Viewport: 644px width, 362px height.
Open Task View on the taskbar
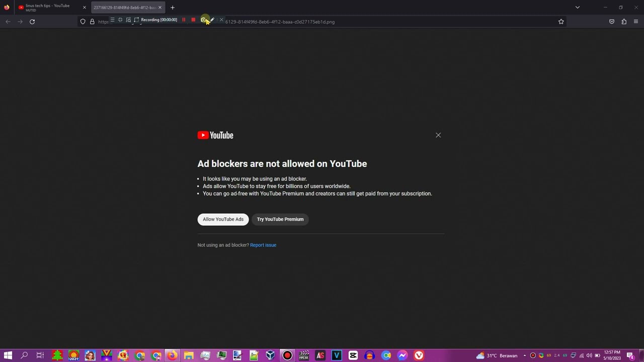tap(40, 355)
